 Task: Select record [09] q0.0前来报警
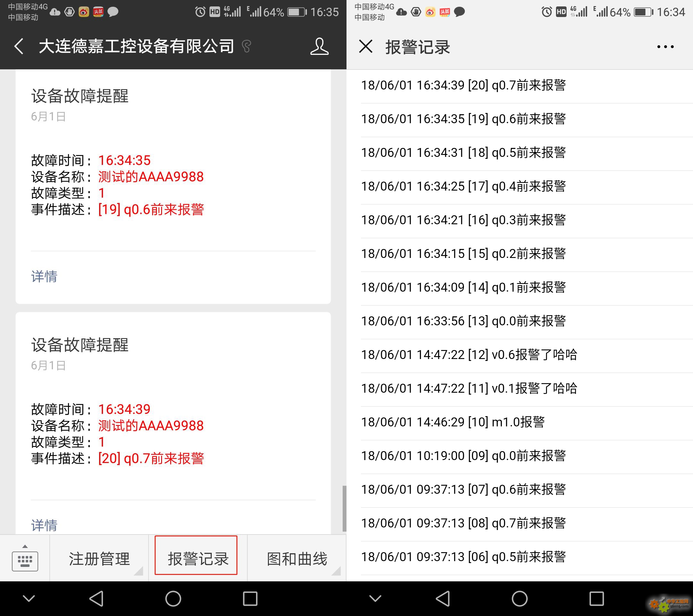(x=520, y=456)
